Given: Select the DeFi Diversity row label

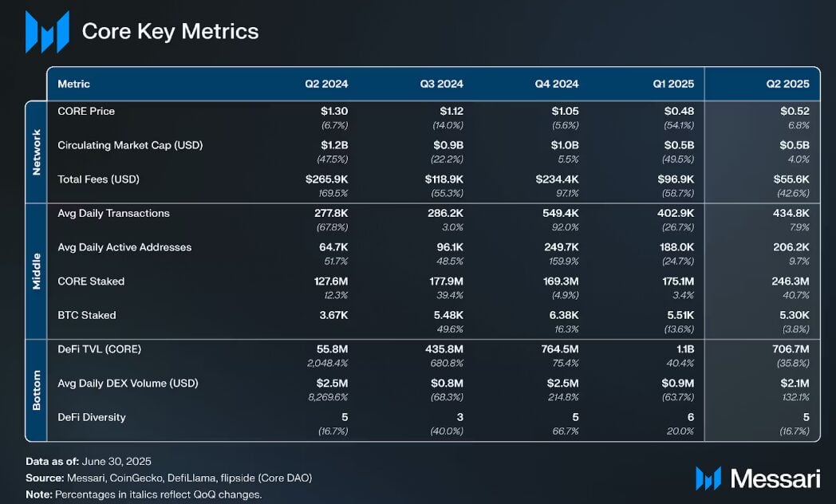Looking at the screenshot, I should click(91, 417).
